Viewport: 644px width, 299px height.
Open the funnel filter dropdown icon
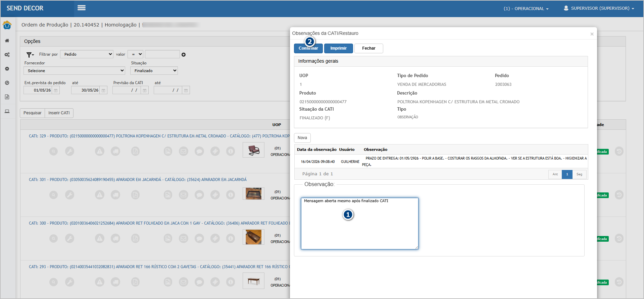(30, 55)
